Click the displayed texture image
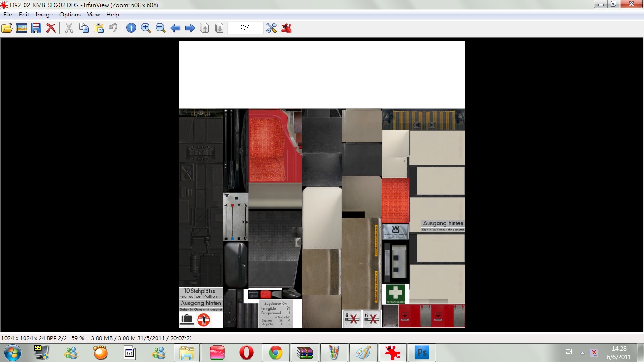 coord(322,185)
